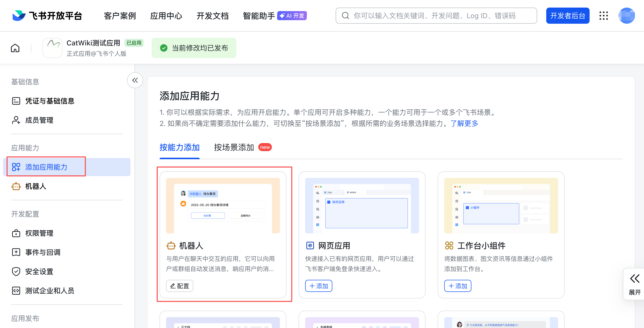This screenshot has height=328, width=644.
Task: Open 事件与回调 via its sidebar icon
Action: (x=16, y=252)
